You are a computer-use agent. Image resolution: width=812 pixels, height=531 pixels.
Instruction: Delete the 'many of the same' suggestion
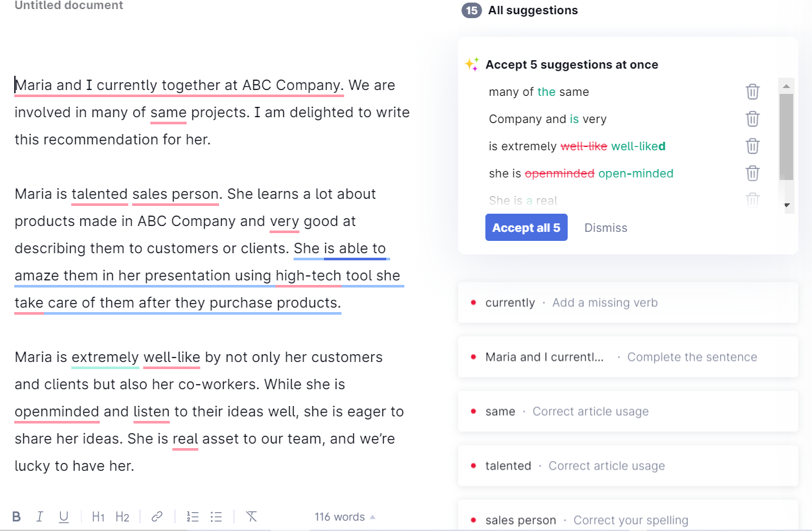752,91
